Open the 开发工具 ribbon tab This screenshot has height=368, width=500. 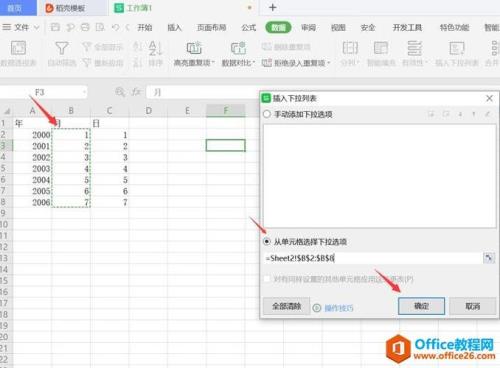coord(407,27)
